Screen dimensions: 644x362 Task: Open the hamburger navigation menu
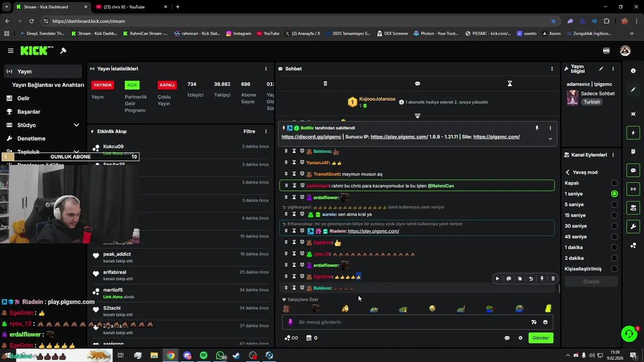pyautogui.click(x=11, y=51)
